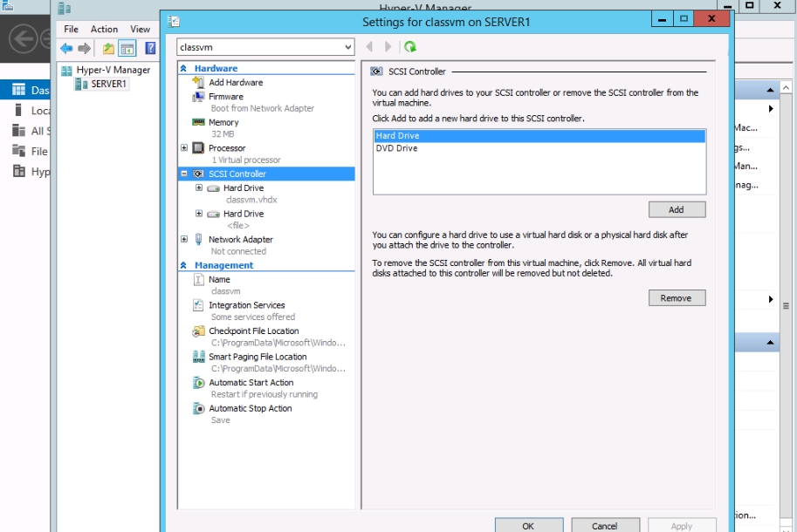The height and width of the screenshot is (532, 797).
Task: Click the upper collapse arrow in Actions pane
Action: [x=771, y=90]
